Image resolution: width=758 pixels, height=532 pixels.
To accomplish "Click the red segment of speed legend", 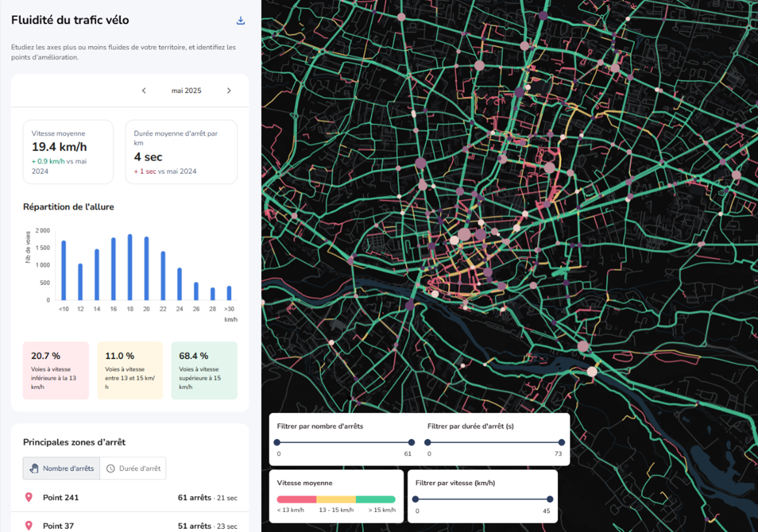I will [x=296, y=499].
